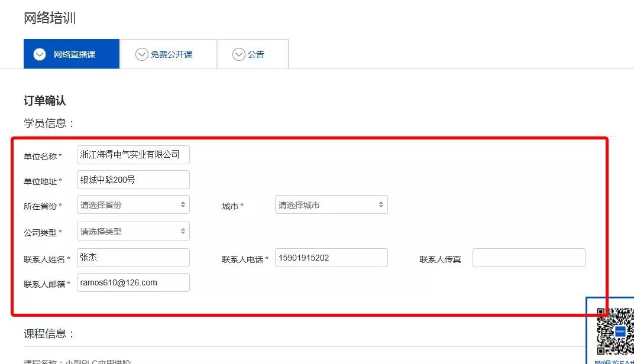Click the 联系人姓名 field containing 张杰

coord(133,258)
